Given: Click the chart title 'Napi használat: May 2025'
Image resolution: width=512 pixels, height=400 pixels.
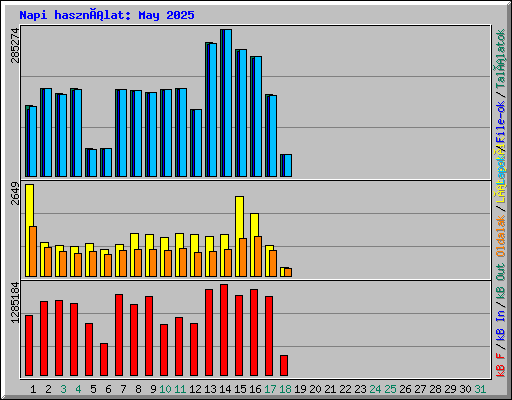Looking at the screenshot, I should [x=107, y=15].
